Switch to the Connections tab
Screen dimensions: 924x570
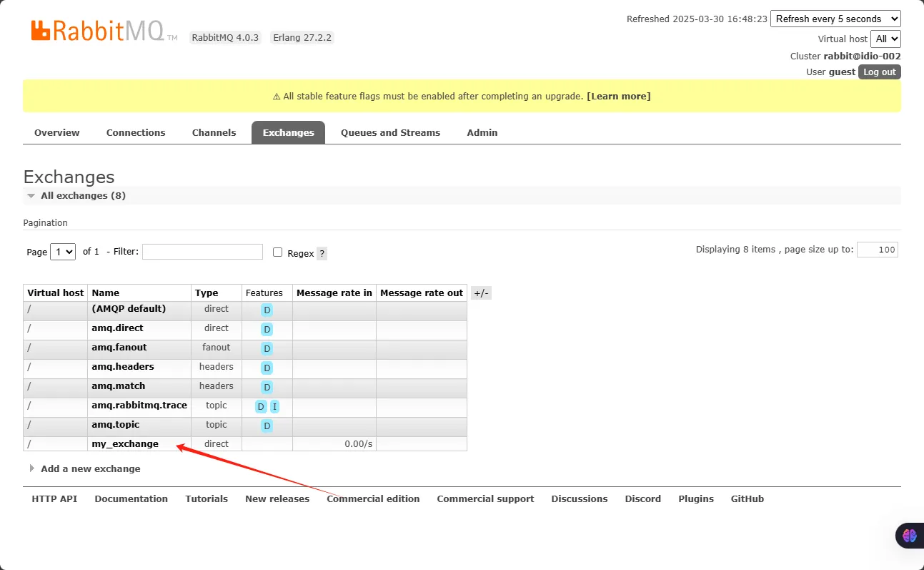click(x=136, y=132)
